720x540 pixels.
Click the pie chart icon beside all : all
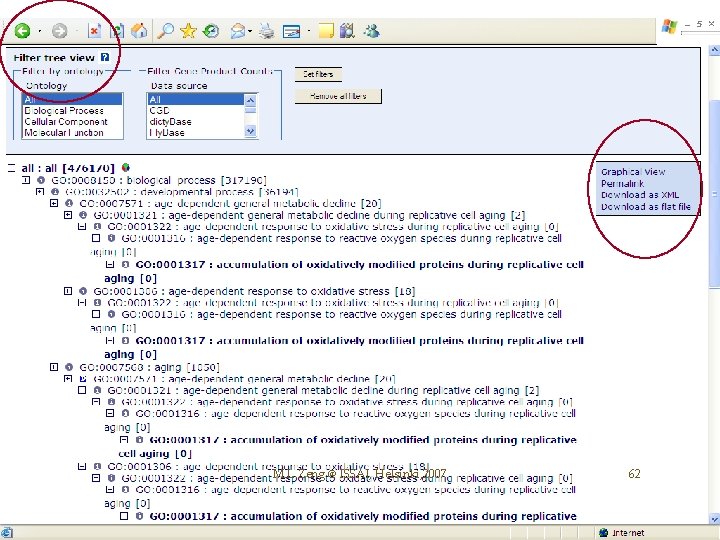point(126,168)
